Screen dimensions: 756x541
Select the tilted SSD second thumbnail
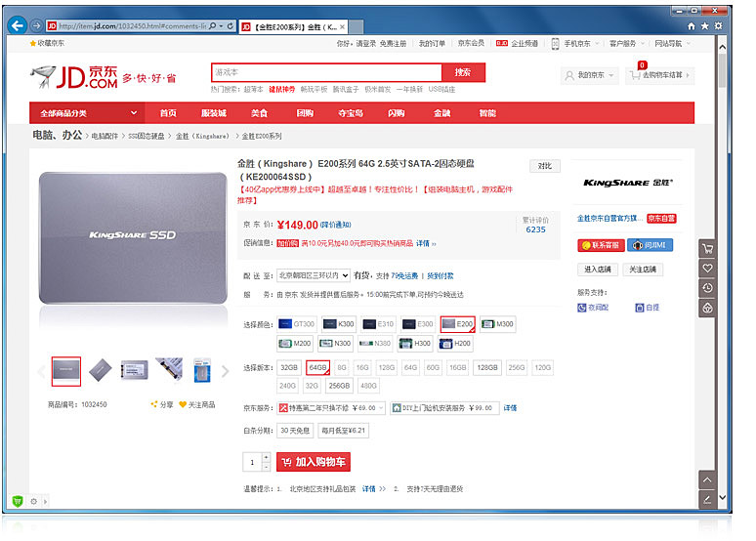101,371
